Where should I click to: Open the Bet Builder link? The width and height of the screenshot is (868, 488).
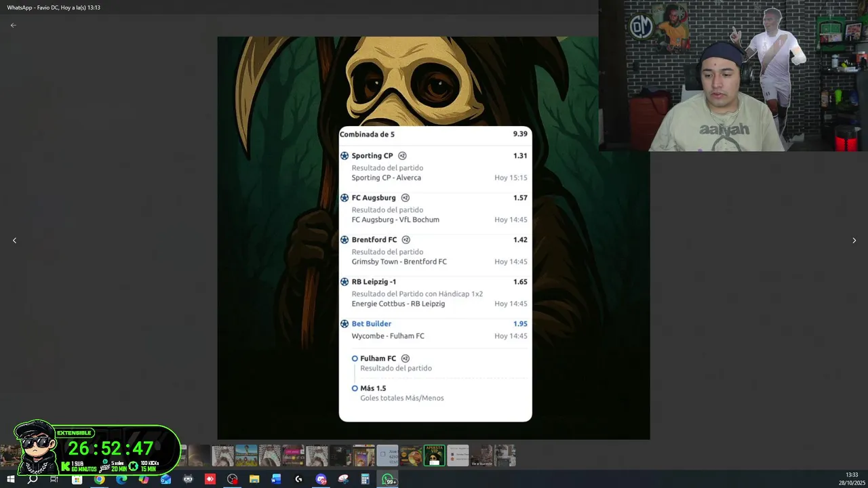click(x=372, y=324)
